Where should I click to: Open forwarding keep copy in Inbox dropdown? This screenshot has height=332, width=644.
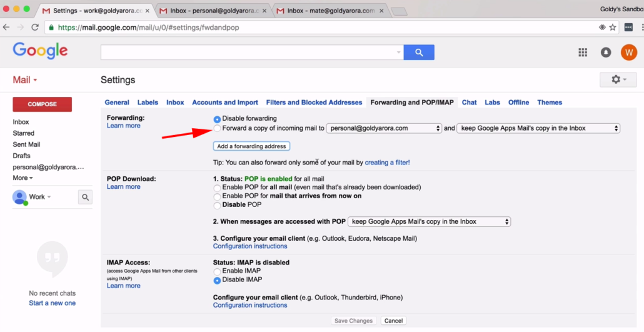[538, 128]
